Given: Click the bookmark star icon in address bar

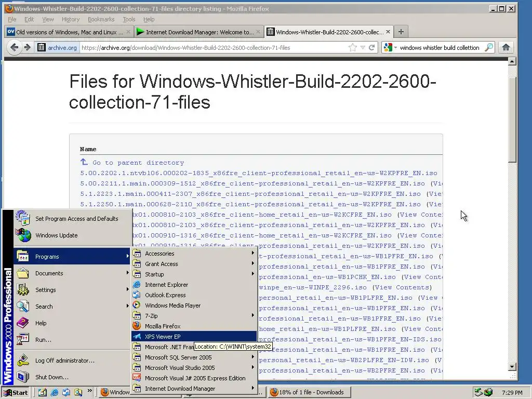Looking at the screenshot, I should coord(353,47).
